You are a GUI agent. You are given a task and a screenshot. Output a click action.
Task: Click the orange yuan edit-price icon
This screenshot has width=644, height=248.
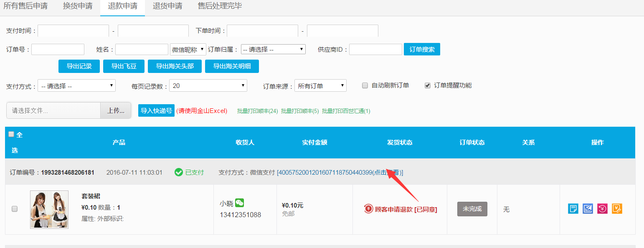click(617, 209)
